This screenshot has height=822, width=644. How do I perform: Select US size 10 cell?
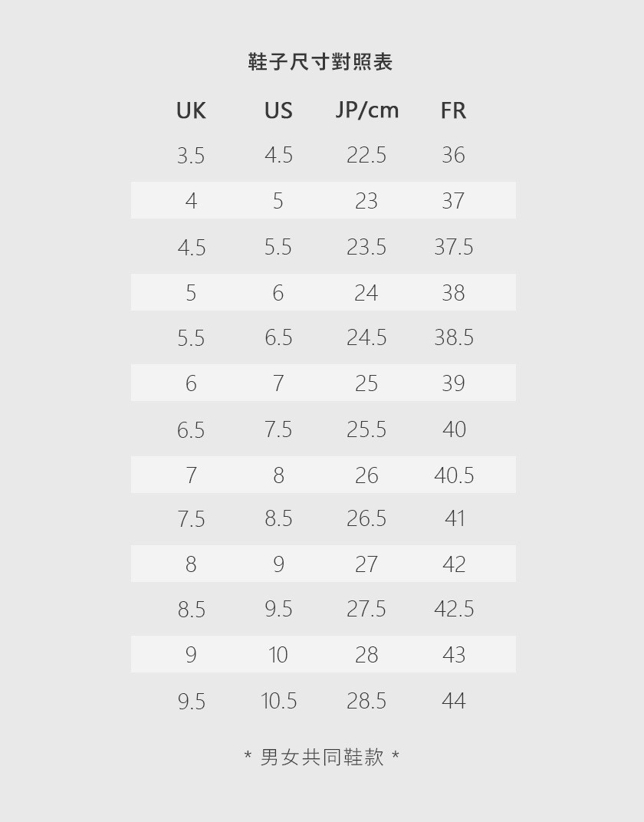click(x=278, y=655)
